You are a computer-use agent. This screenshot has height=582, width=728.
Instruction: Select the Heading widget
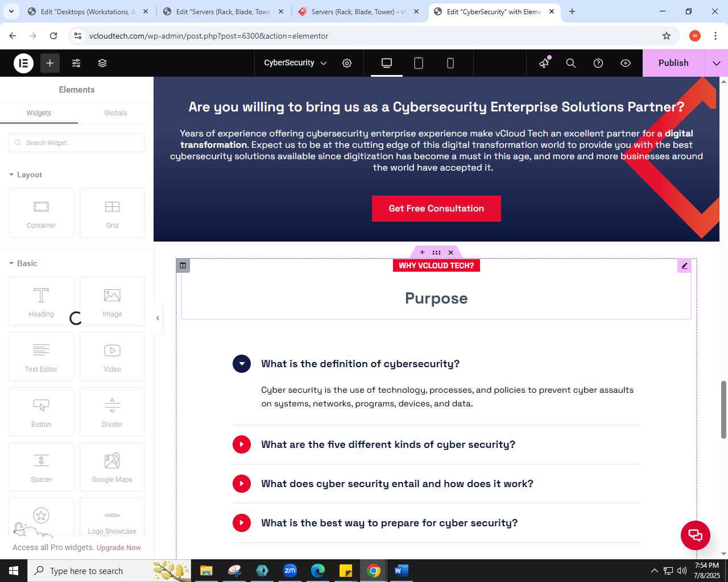click(41, 302)
